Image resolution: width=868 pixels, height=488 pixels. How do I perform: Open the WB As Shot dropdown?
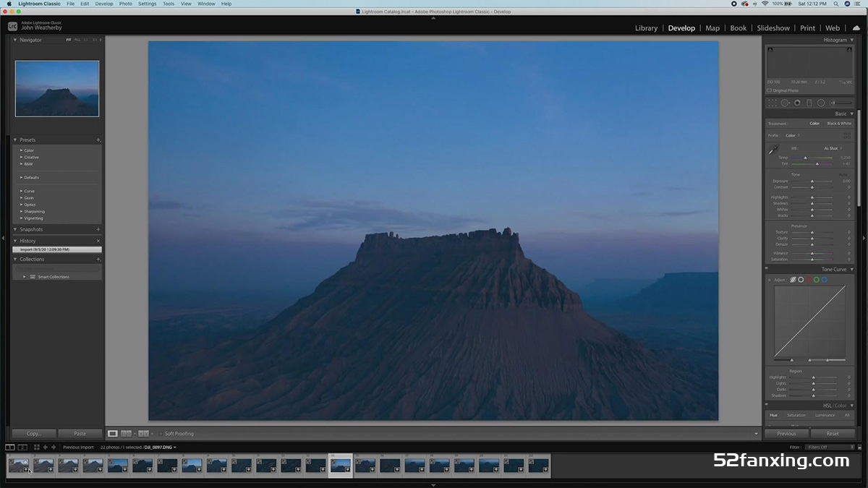coord(833,148)
